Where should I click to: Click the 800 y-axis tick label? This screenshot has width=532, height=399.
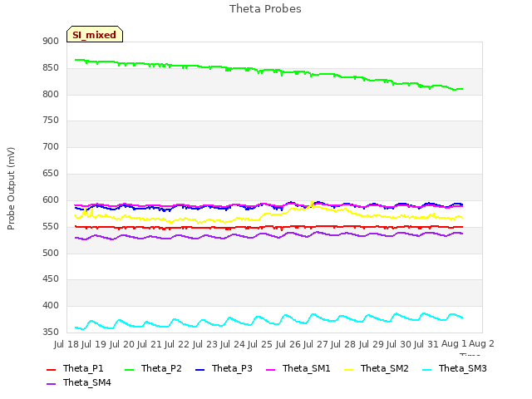(x=51, y=94)
